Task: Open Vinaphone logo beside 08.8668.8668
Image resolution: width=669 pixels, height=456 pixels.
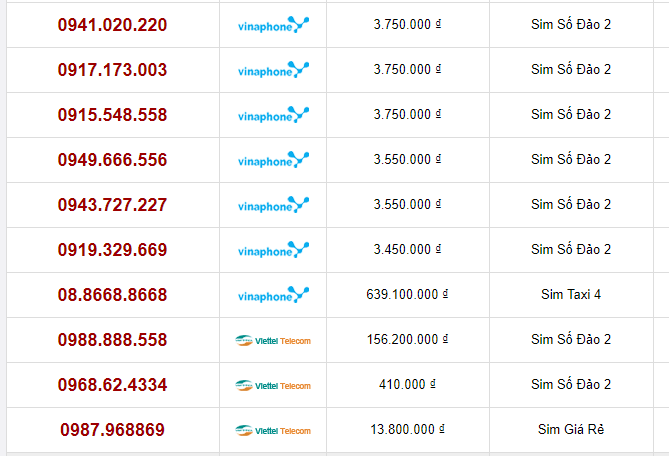Action: click(x=273, y=295)
